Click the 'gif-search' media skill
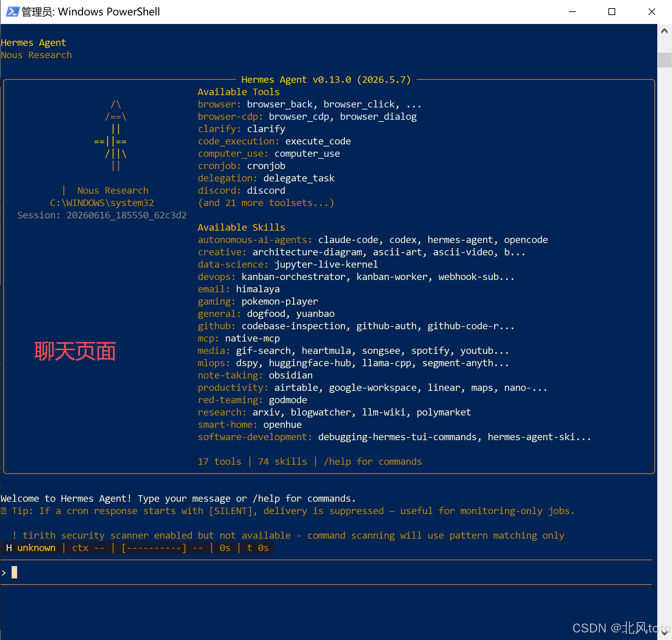The height and width of the screenshot is (640, 672). [263, 351]
